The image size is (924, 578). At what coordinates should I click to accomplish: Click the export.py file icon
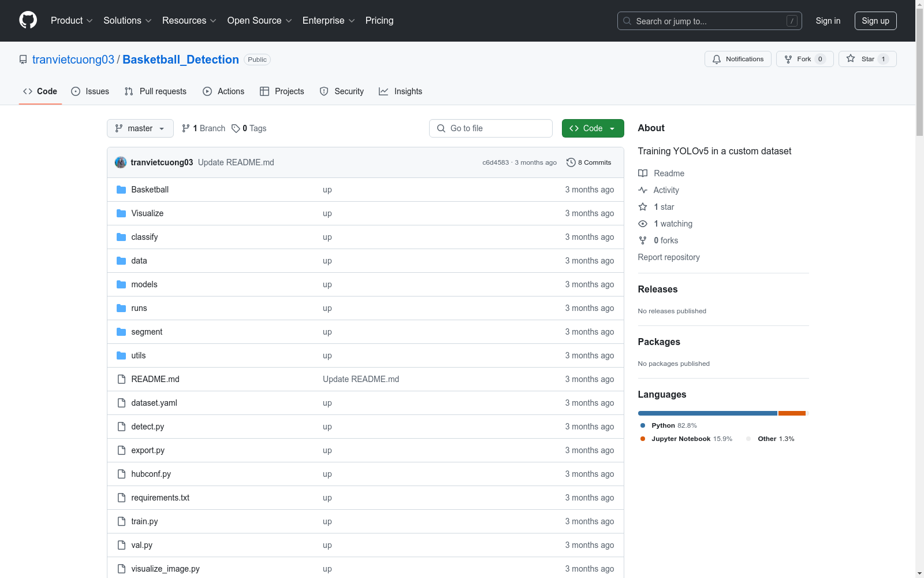121,450
